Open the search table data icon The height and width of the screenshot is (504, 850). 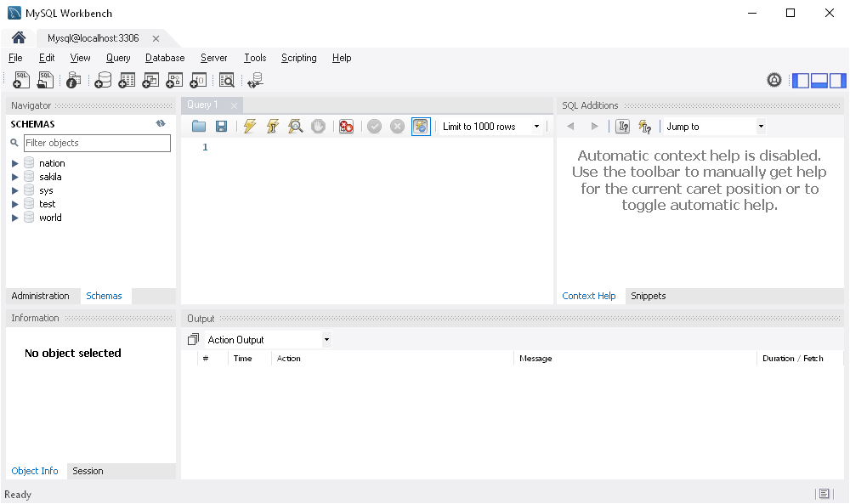pyautogui.click(x=227, y=80)
